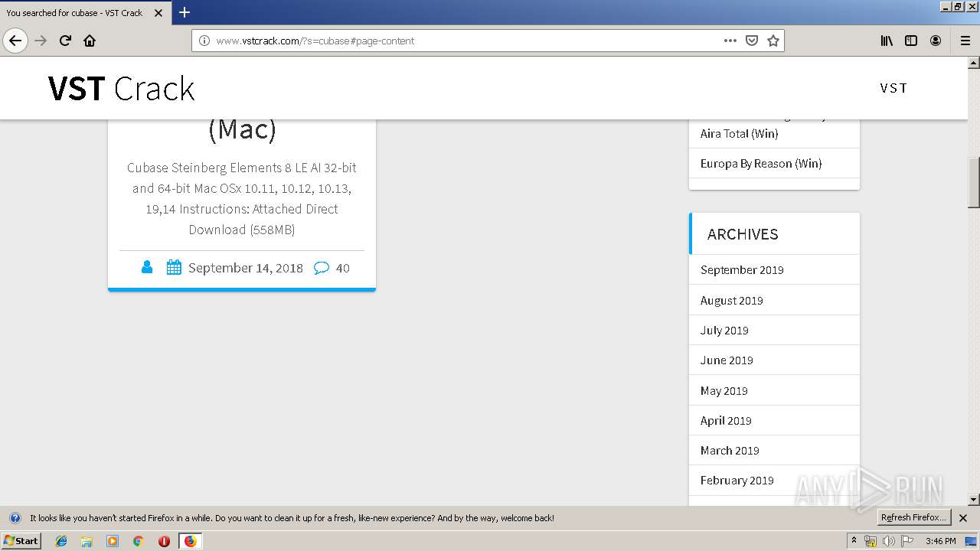
Task: Click the notification bar info icon
Action: click(15, 518)
